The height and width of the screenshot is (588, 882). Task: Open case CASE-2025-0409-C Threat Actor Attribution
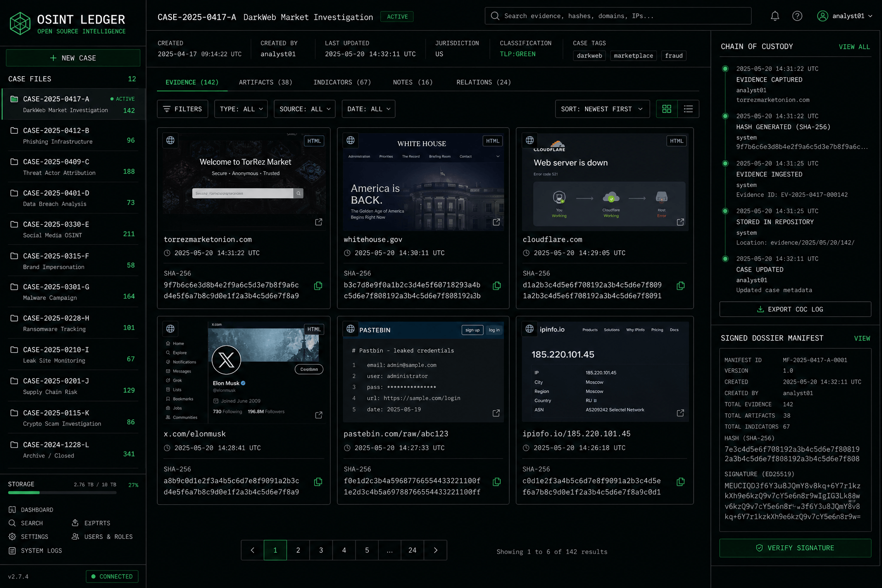pyautogui.click(x=73, y=167)
